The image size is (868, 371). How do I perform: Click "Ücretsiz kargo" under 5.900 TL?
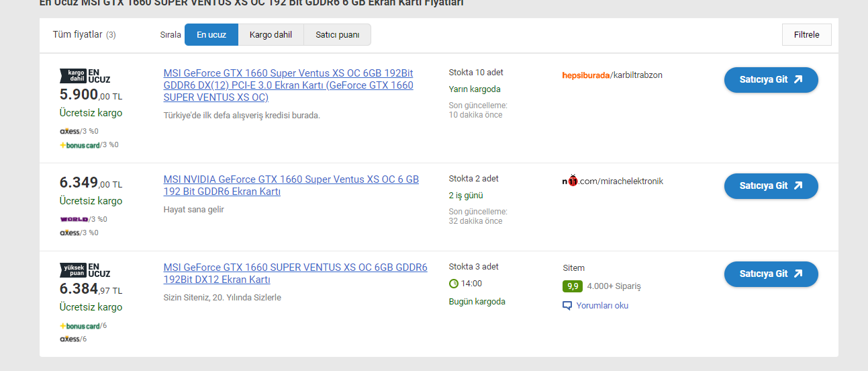(91, 113)
